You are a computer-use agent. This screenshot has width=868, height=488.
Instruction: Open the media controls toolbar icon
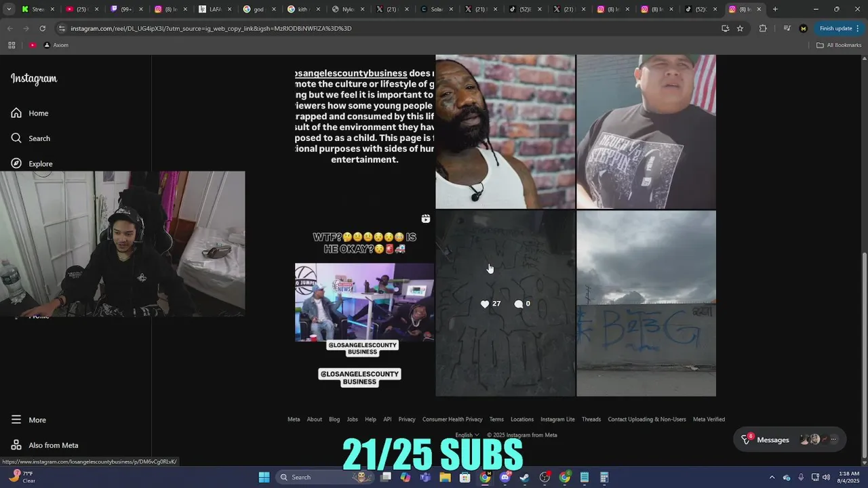click(x=787, y=28)
